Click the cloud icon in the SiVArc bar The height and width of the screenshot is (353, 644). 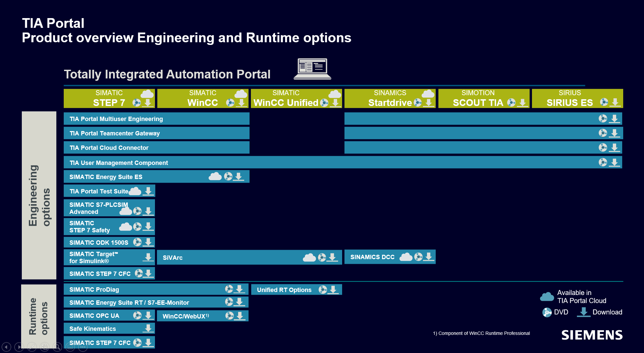309,257
